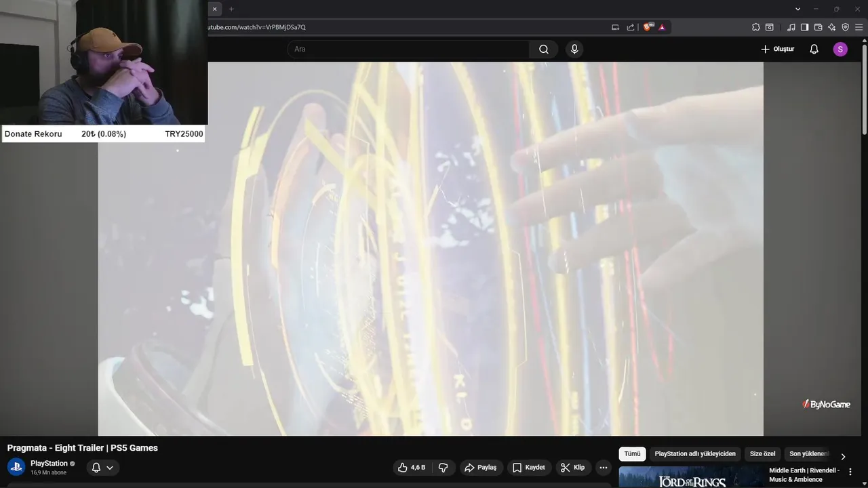Select the PlayStation adlı yükleyiciden chip
Image resolution: width=868 pixels, height=488 pixels.
point(695,454)
